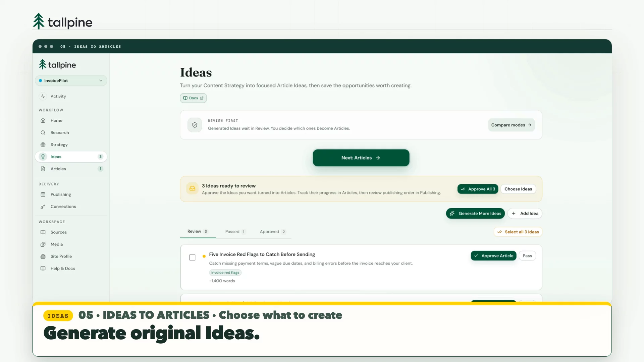The height and width of the screenshot is (362, 644).
Task: Approve the Five Invoice Red Flags article
Action: click(x=493, y=256)
